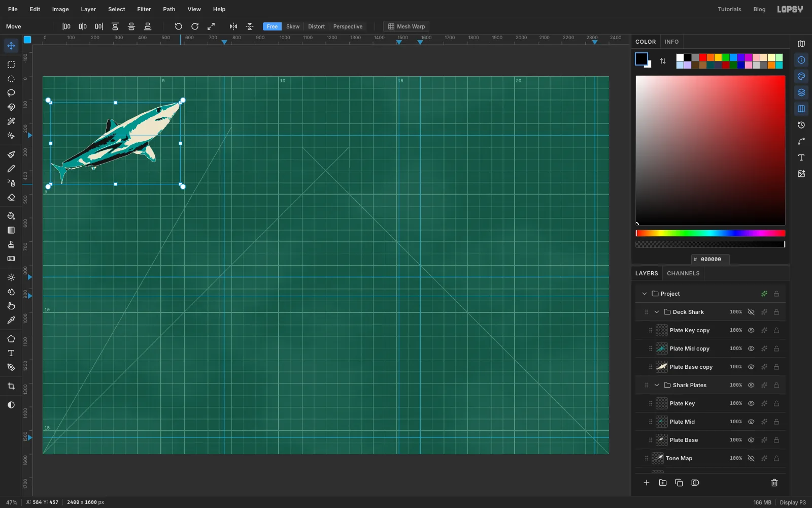Select the Clone Stamp tool

coord(11,244)
